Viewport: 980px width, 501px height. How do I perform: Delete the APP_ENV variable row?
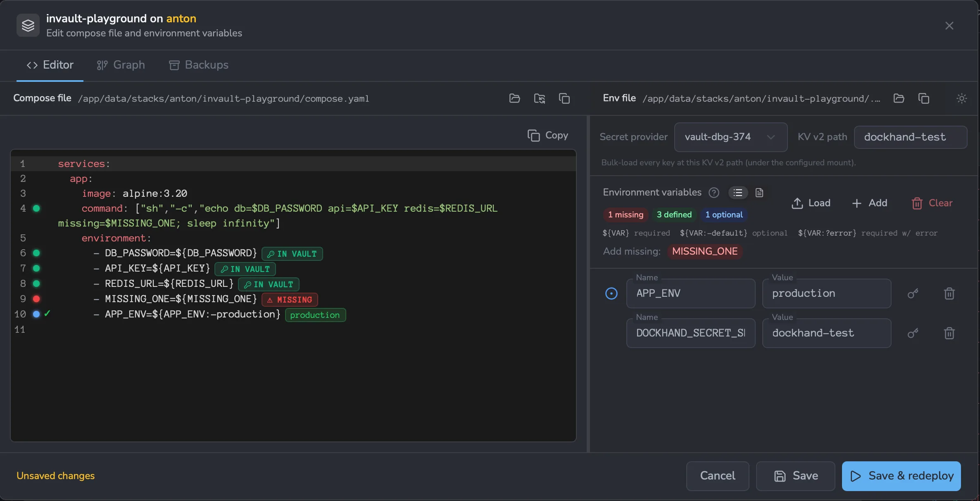coord(949,293)
